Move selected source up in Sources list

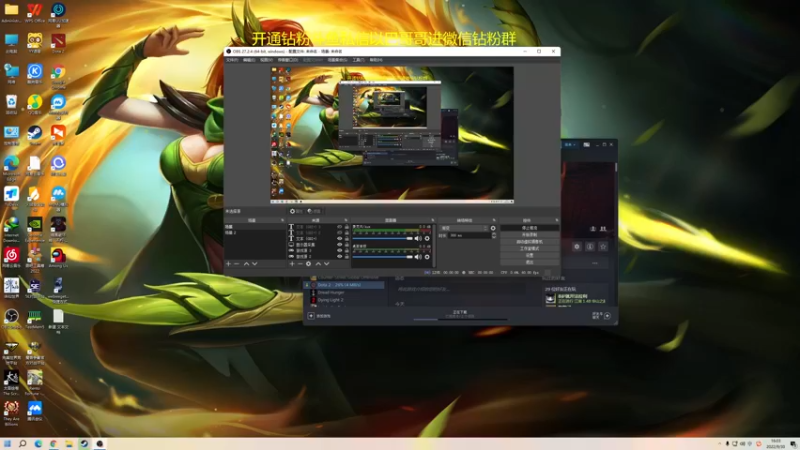(x=318, y=264)
